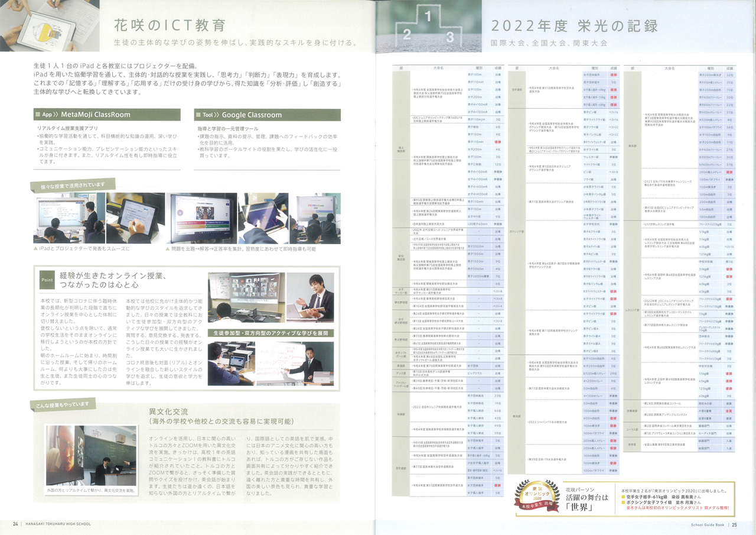
Task: Click the page number '25'
Action: tap(735, 524)
